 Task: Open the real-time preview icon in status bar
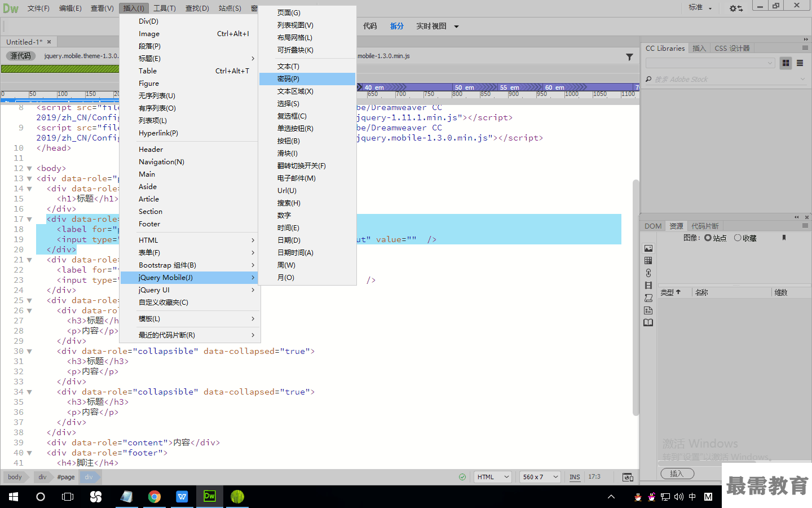pos(628,477)
